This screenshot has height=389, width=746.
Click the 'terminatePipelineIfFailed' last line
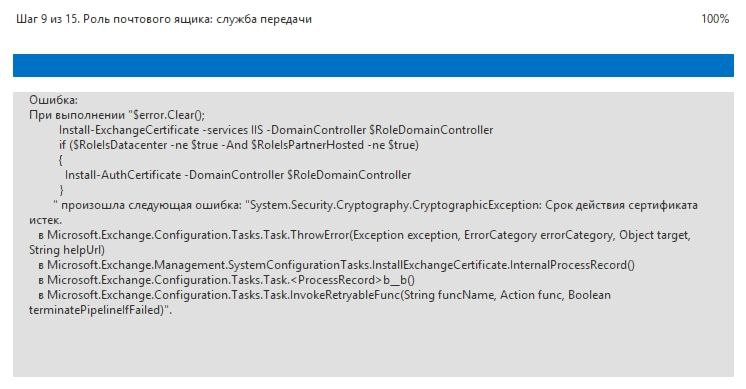coord(100,310)
